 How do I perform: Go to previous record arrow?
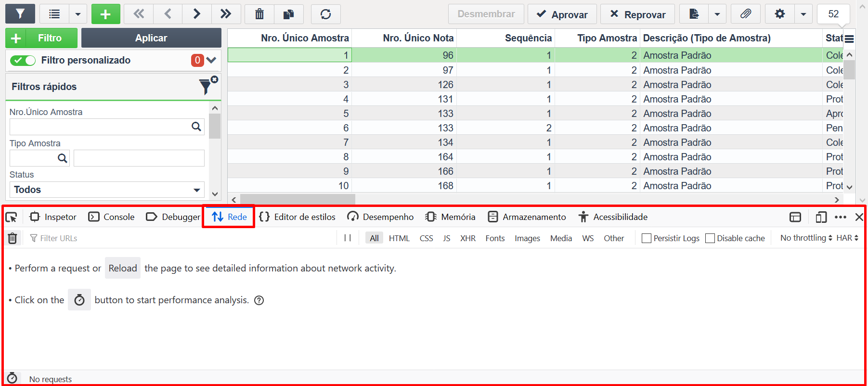(x=168, y=14)
